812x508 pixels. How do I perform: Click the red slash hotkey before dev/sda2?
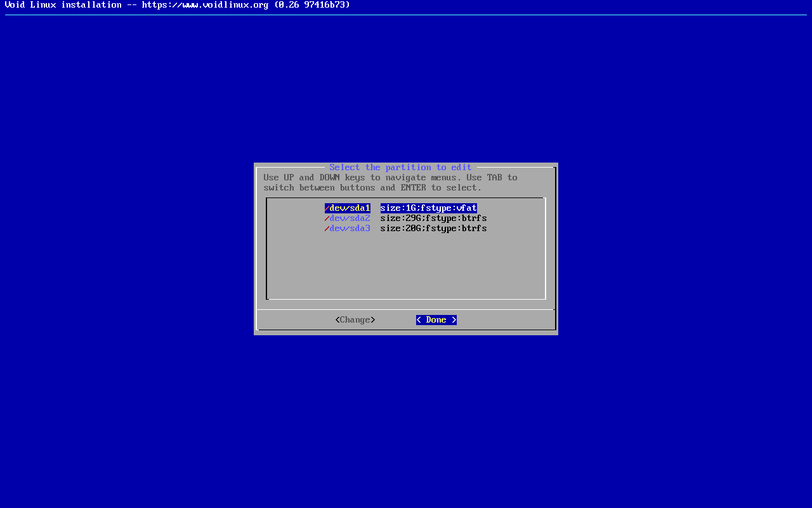(x=327, y=218)
